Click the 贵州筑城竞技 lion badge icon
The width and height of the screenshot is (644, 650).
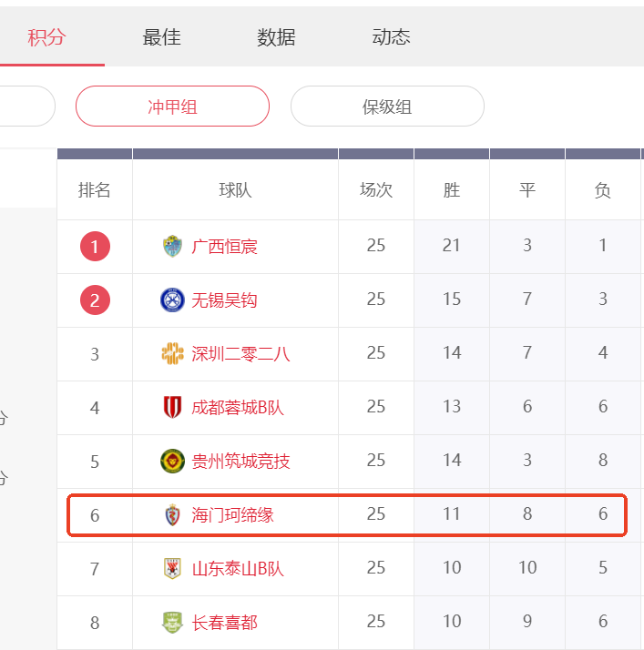[172, 461]
